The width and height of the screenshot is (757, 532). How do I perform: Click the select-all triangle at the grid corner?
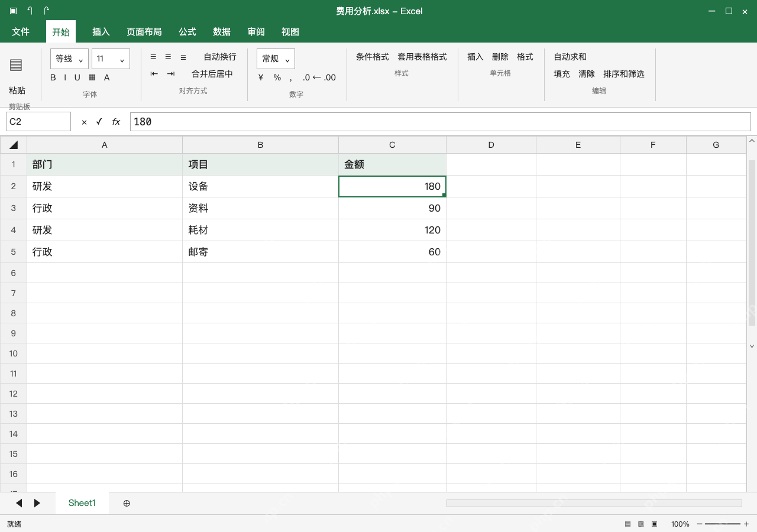click(x=14, y=145)
